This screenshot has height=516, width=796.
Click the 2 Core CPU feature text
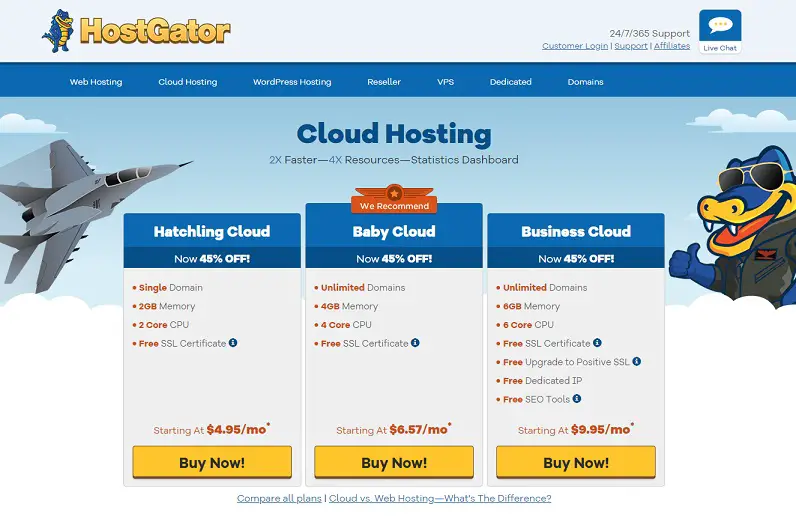tap(163, 325)
